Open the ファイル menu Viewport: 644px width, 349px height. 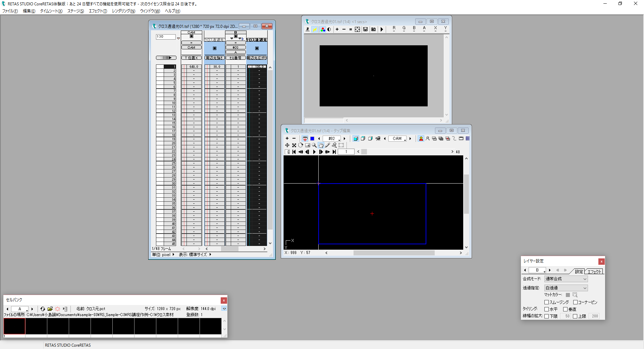pyautogui.click(x=10, y=11)
